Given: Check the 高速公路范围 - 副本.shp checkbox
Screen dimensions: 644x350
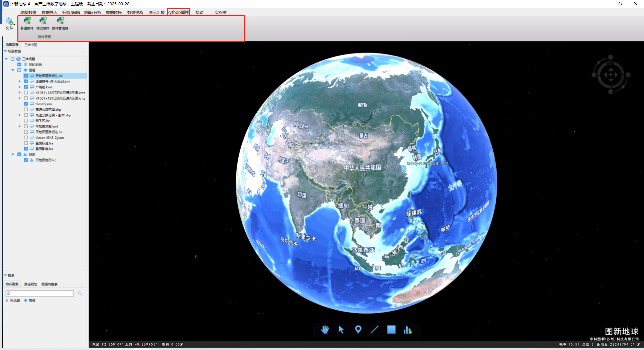Looking at the screenshot, I should pyautogui.click(x=26, y=115).
